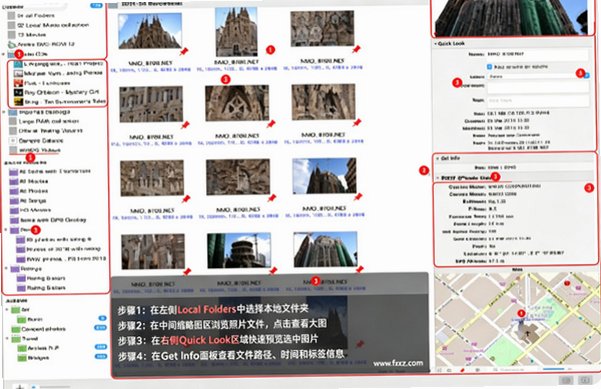Collapse the Imported Catalogs group
The width and height of the screenshot is (601, 389).
click(x=4, y=112)
